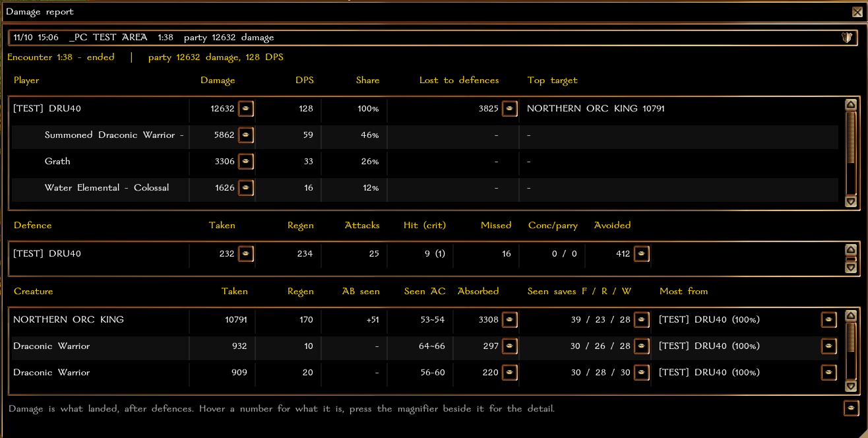
Task: Click the "Top target" column header
Action: click(x=552, y=80)
